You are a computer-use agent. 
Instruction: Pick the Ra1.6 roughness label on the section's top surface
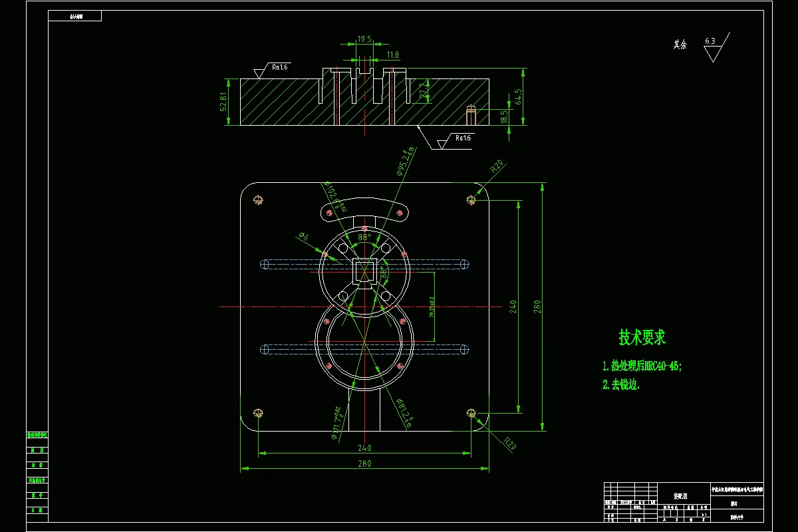click(279, 66)
